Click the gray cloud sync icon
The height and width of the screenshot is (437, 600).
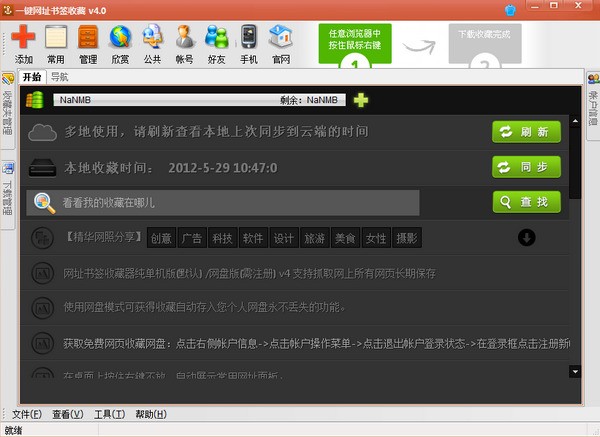(42, 132)
